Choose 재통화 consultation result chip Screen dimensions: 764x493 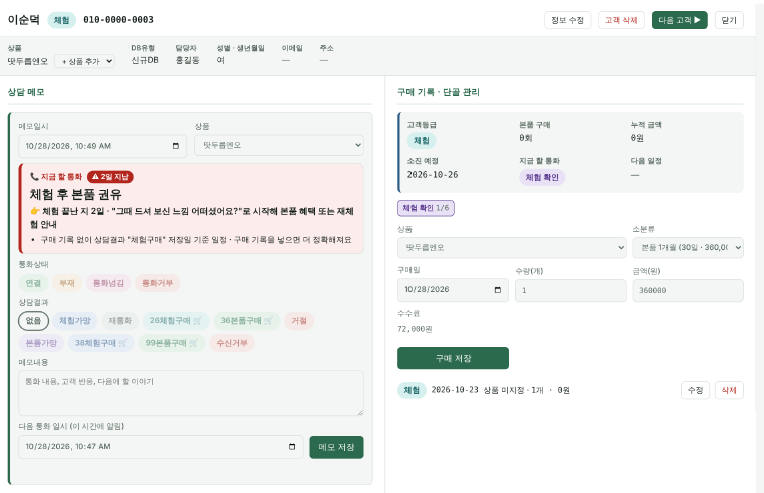click(120, 321)
